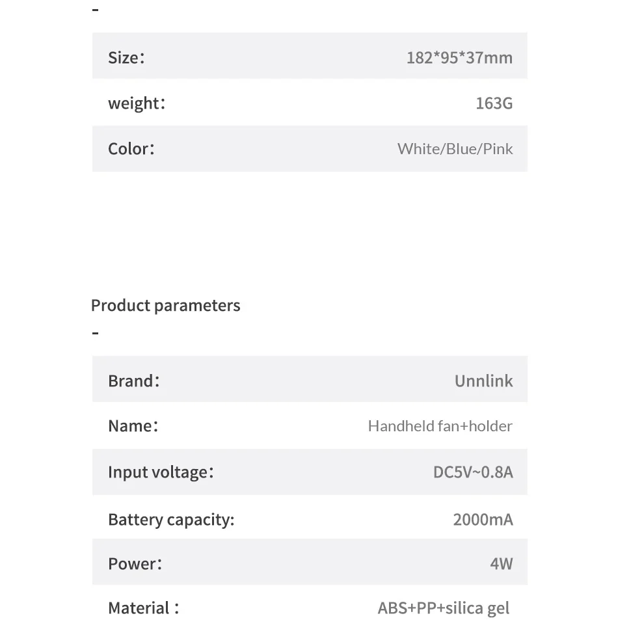Click the "Name:" row label
Screen dimensions: 644x644
coord(133,426)
